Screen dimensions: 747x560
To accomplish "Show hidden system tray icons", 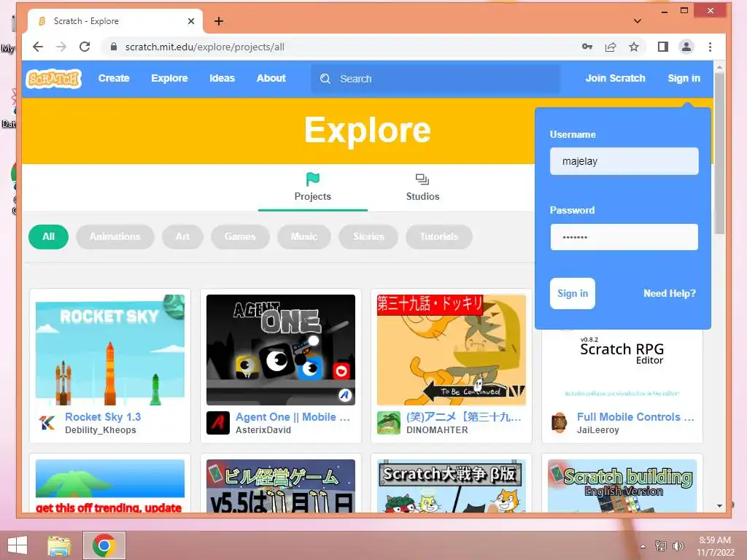I will point(643,546).
